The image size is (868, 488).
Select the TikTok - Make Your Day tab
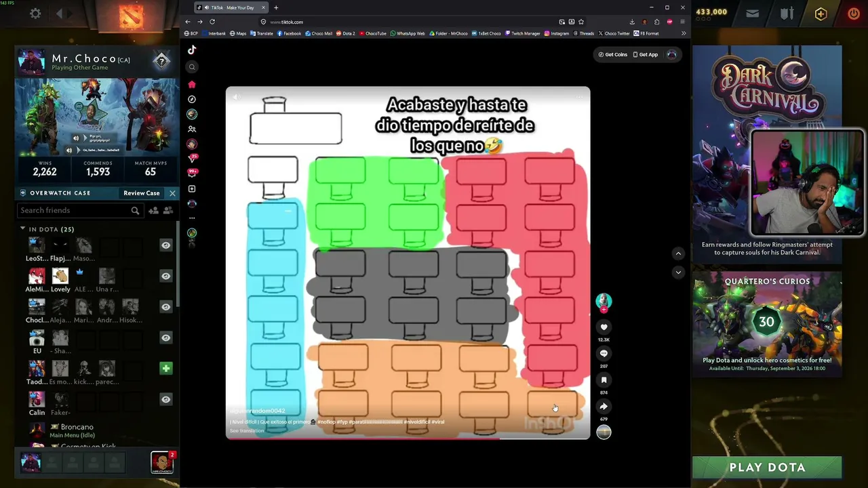click(231, 7)
